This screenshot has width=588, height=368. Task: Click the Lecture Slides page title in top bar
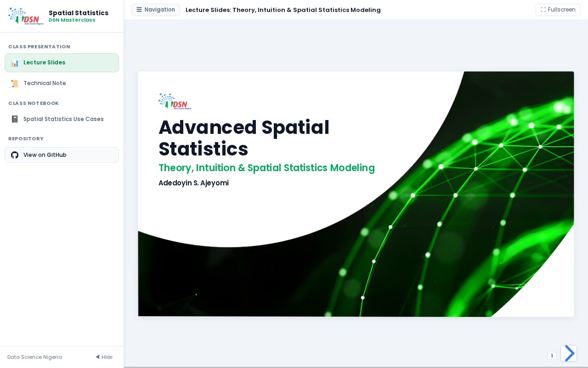click(x=283, y=10)
